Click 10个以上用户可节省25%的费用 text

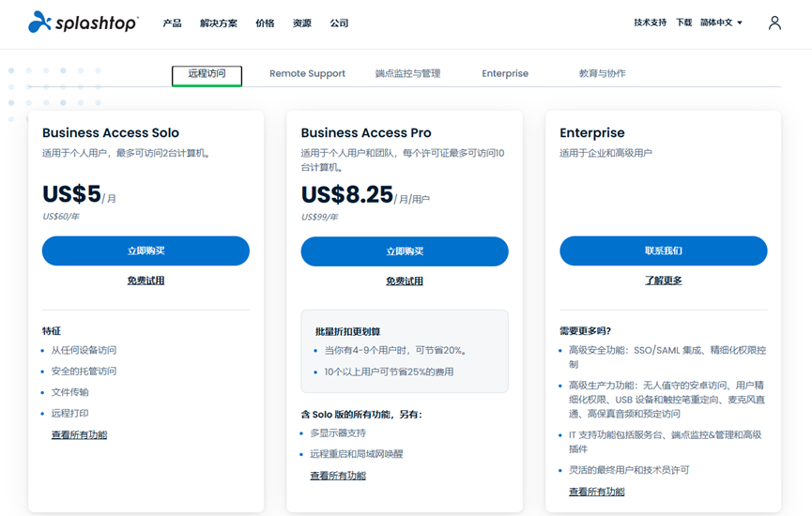click(x=389, y=372)
